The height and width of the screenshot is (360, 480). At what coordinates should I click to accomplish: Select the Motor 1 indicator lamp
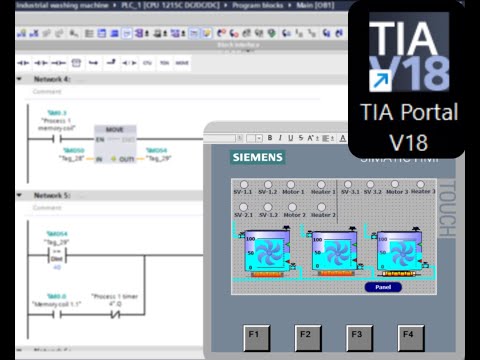click(291, 184)
